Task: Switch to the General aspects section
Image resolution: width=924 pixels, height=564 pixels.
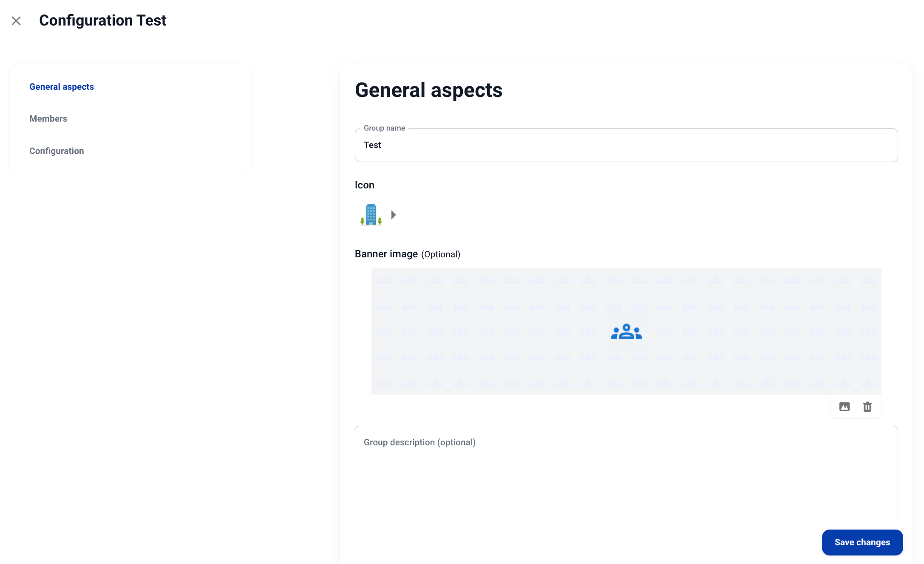Action: tap(62, 87)
